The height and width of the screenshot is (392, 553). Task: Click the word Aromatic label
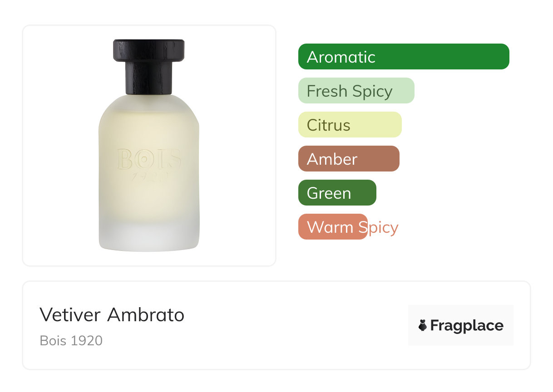point(341,57)
